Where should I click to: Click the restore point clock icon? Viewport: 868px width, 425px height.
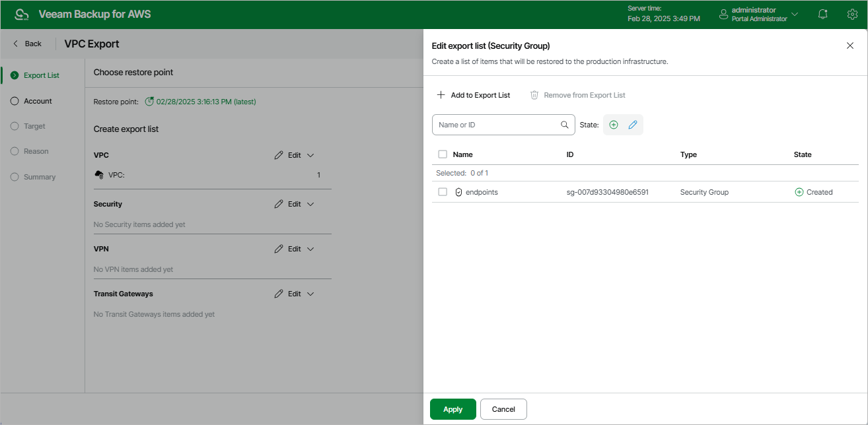(x=149, y=102)
